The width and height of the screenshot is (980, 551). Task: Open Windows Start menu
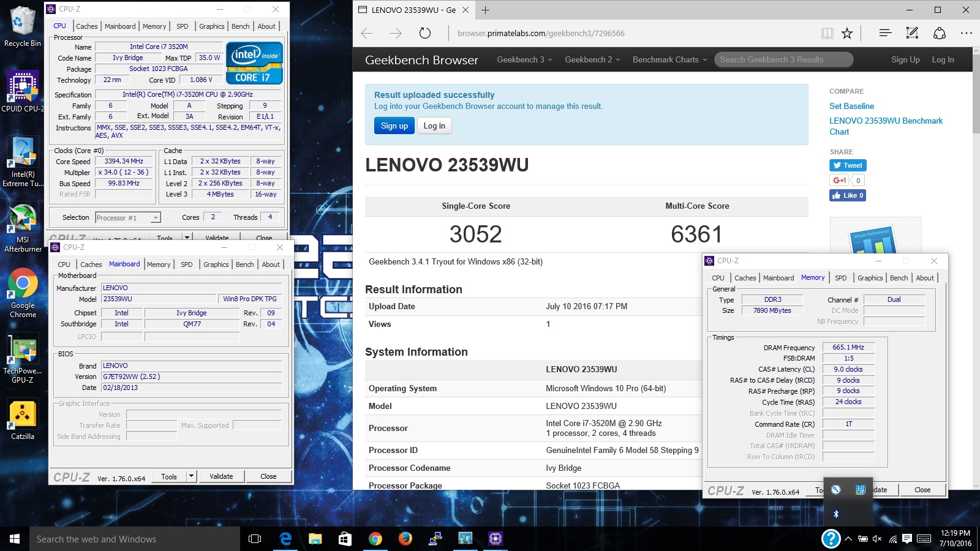point(15,539)
